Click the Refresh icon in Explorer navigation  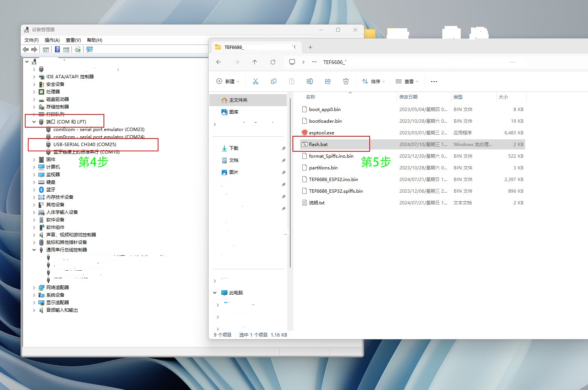pos(273,62)
